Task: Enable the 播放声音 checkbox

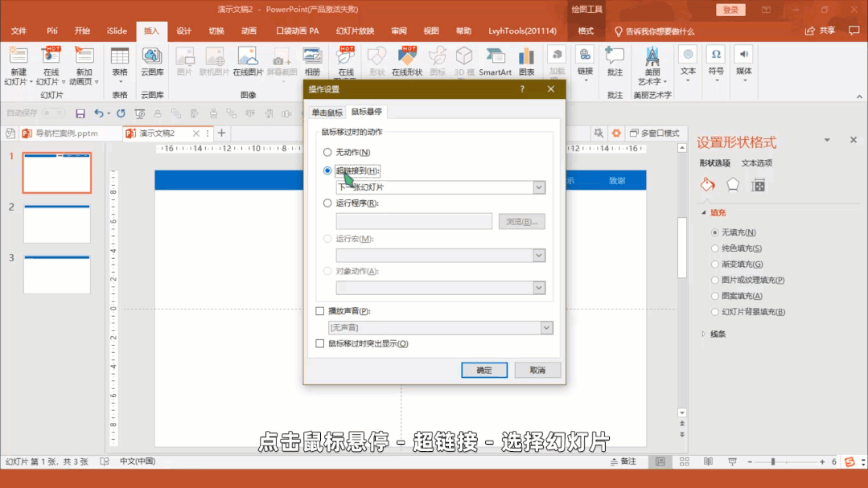Action: (320, 311)
